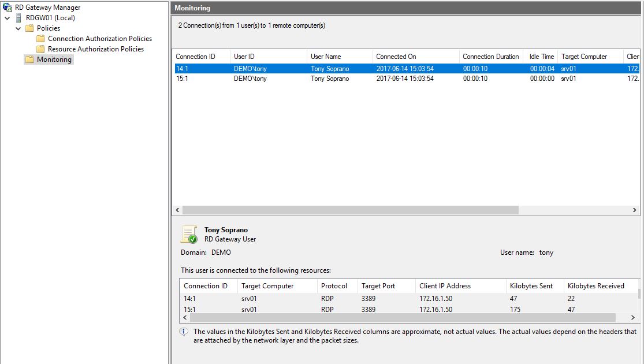This screenshot has height=364, width=644.
Task: Sort by the Idle Time column
Action: pos(542,57)
